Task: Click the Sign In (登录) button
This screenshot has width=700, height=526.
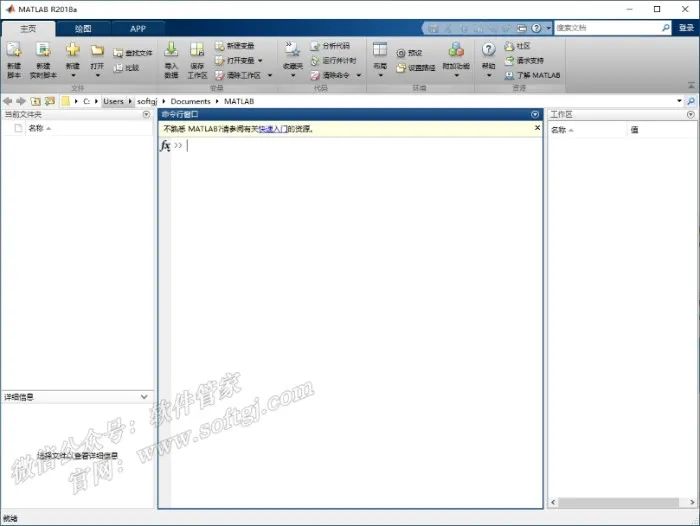Action: (x=686, y=28)
